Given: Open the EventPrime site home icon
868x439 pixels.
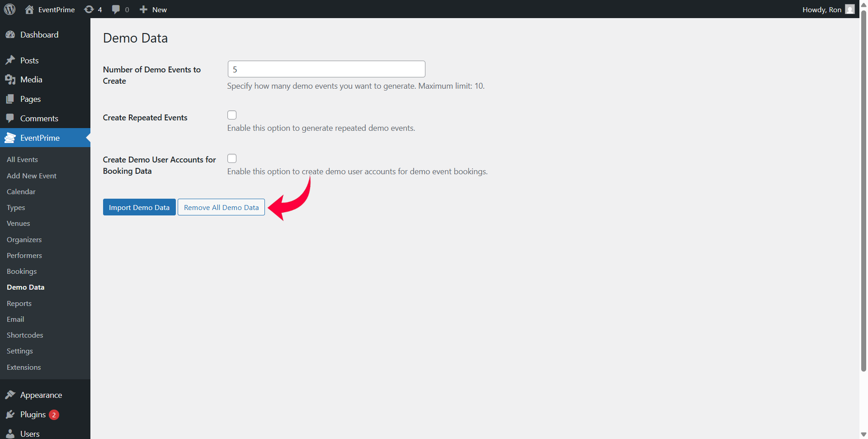Looking at the screenshot, I should tap(29, 10).
